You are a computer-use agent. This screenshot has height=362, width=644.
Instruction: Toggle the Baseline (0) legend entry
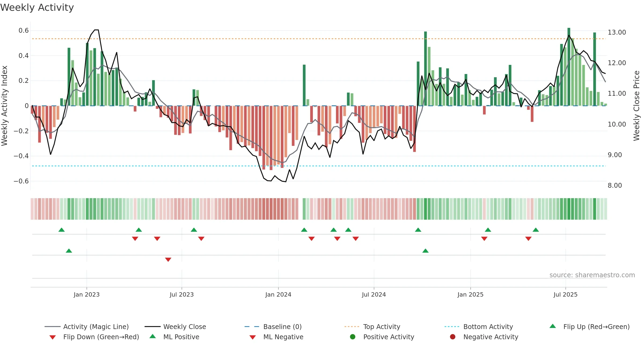coord(273,327)
